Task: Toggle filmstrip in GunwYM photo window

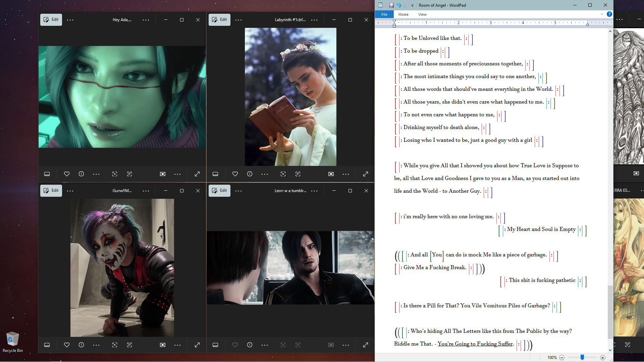Action: pyautogui.click(x=47, y=345)
